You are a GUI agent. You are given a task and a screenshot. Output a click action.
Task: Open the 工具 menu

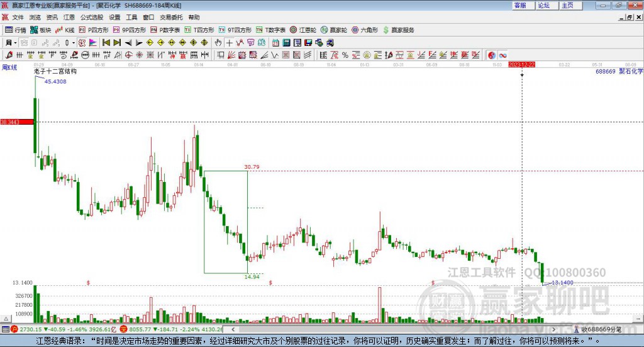[x=131, y=17]
